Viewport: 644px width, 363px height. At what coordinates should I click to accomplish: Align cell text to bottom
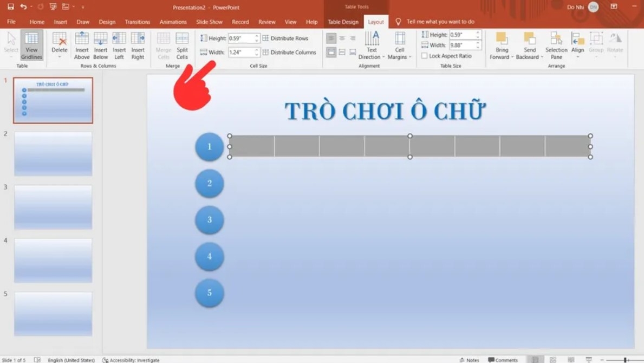click(353, 52)
